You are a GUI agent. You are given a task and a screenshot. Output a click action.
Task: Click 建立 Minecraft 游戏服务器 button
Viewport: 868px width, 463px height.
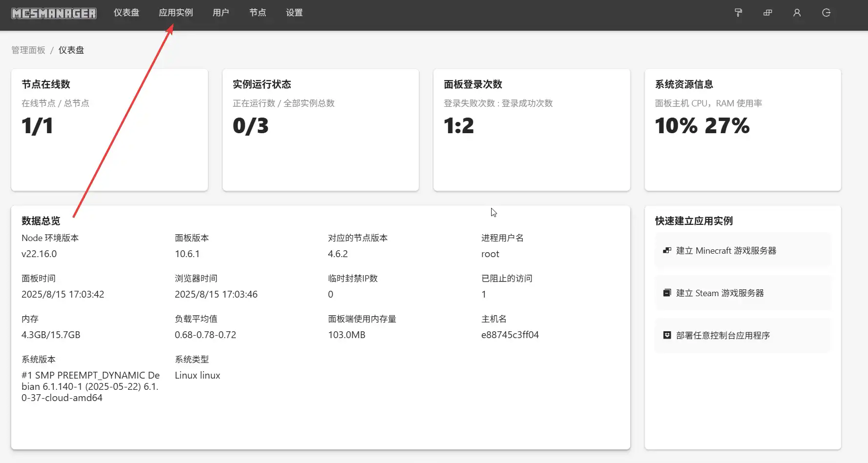pyautogui.click(x=743, y=250)
